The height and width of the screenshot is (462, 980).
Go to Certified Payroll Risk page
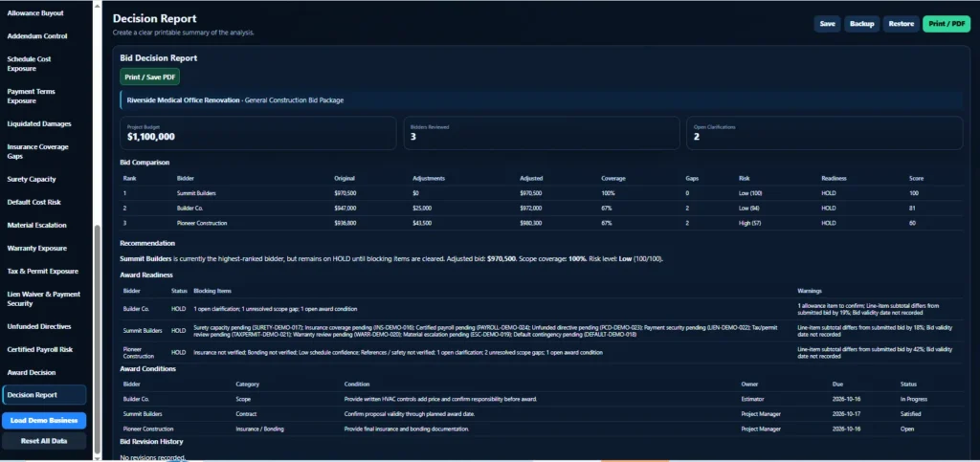[40, 350]
